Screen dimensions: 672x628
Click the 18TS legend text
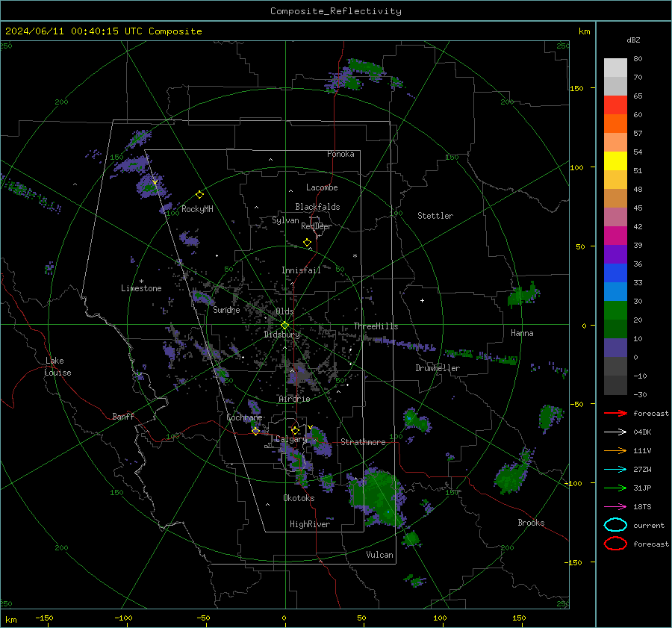[x=642, y=507]
